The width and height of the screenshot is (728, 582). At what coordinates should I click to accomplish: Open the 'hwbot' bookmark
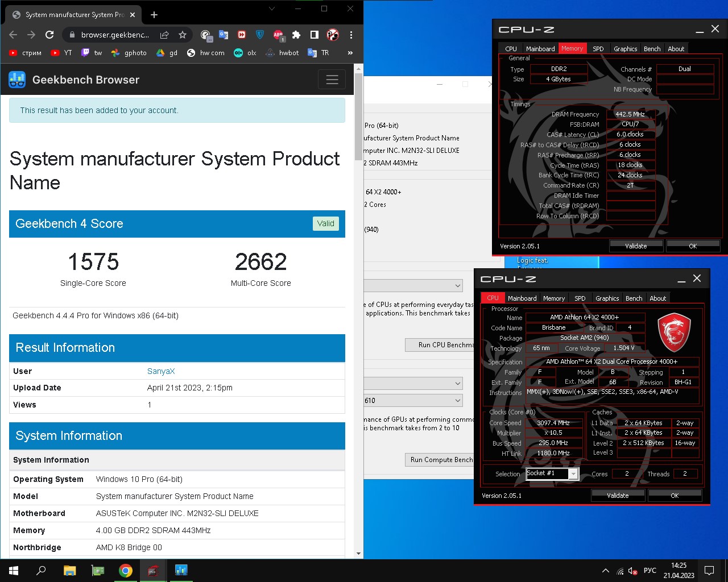click(283, 53)
